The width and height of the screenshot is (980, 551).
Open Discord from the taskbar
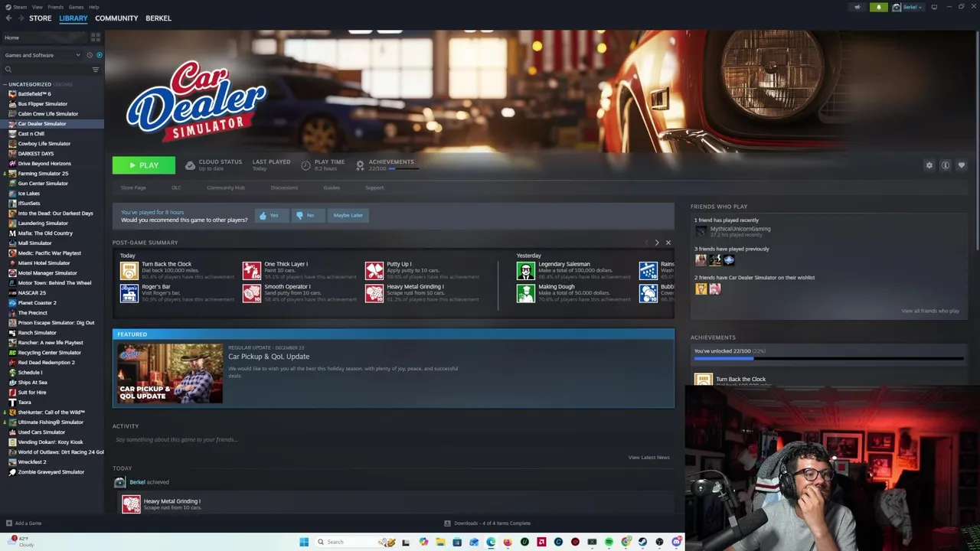(x=677, y=542)
